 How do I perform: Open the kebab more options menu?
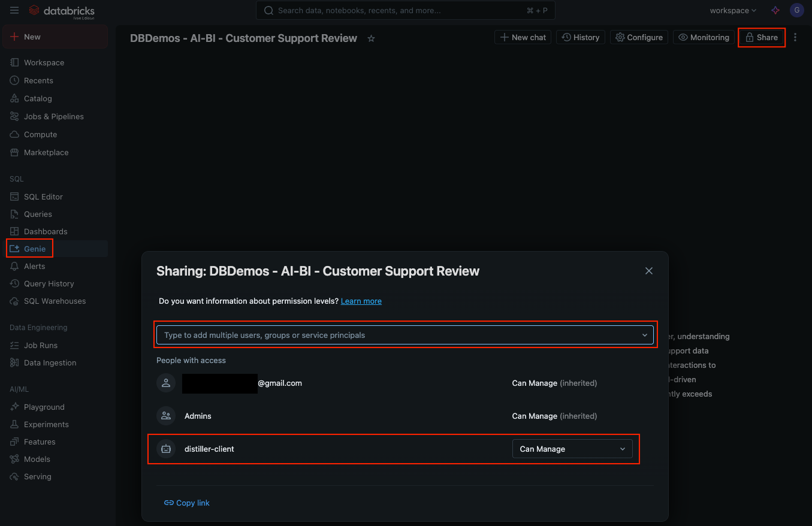[795, 37]
